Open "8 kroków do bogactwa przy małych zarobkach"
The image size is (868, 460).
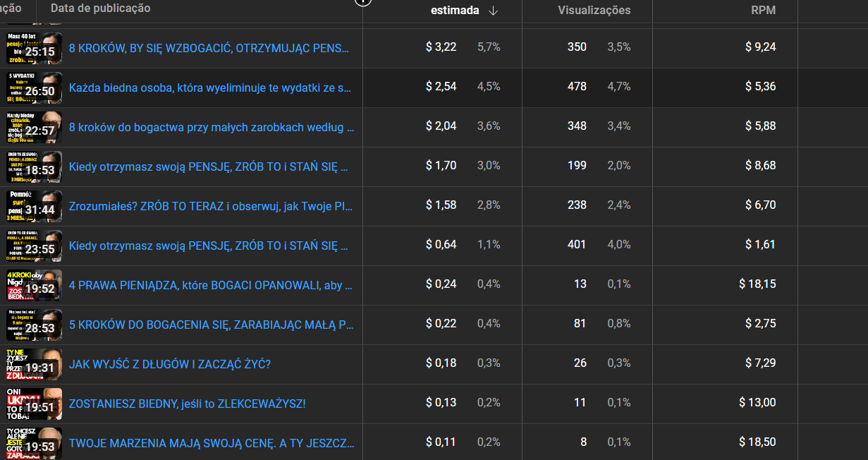[x=212, y=127]
